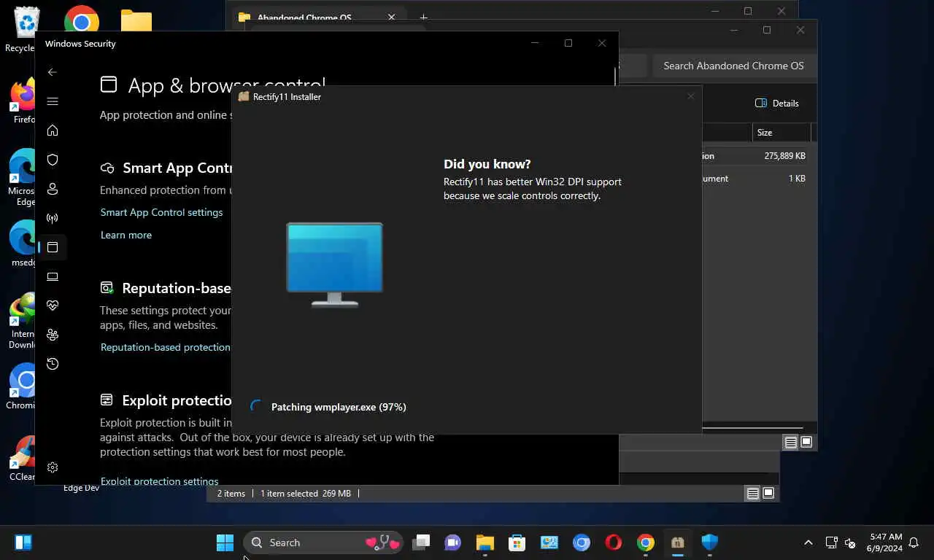934x560 pixels.
Task: Close the Abandoned Chrome OS tab
Action: [392, 17]
